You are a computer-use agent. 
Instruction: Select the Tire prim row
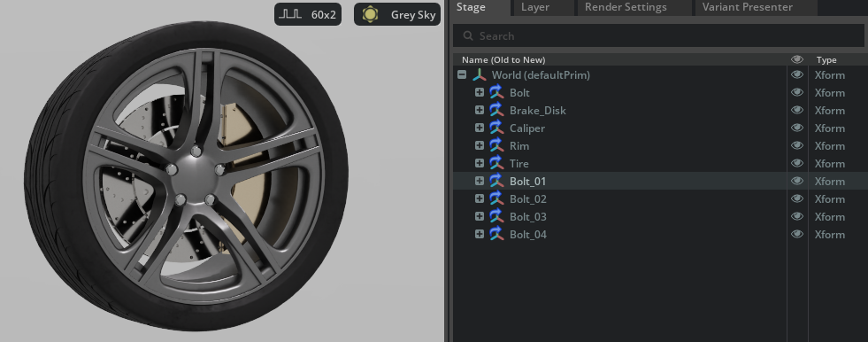660,164
